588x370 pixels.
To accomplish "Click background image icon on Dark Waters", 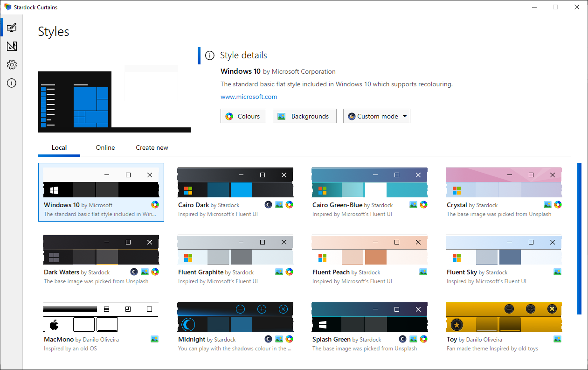I will click(x=145, y=272).
